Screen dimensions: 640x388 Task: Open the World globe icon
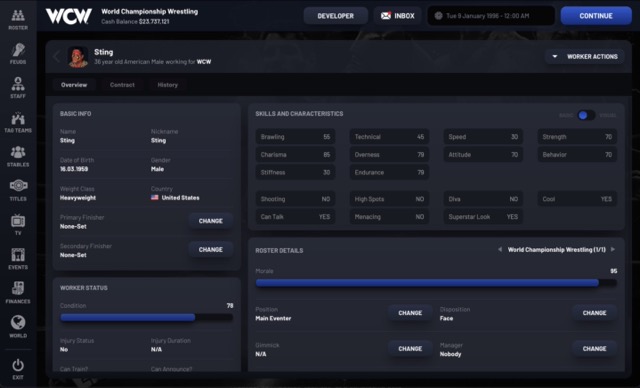click(18, 323)
